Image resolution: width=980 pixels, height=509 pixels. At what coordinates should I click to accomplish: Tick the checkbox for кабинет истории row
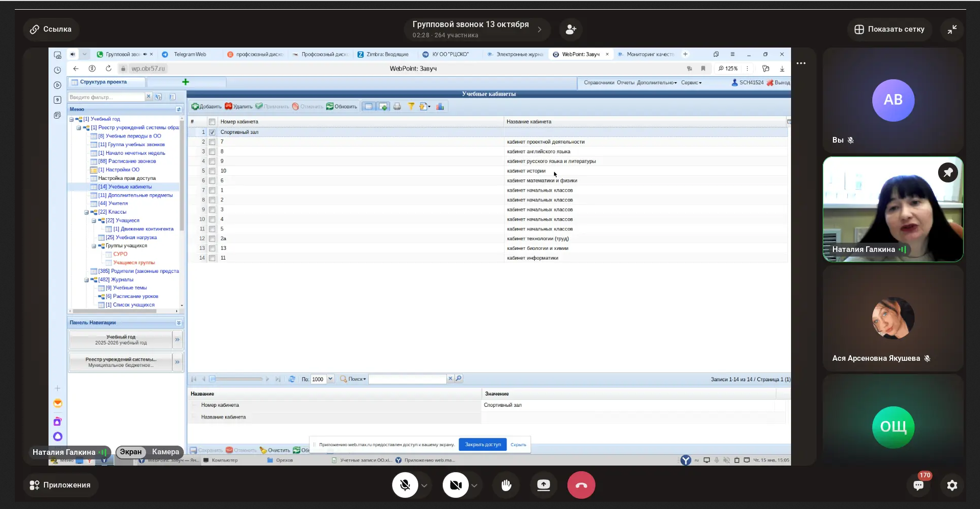(212, 171)
